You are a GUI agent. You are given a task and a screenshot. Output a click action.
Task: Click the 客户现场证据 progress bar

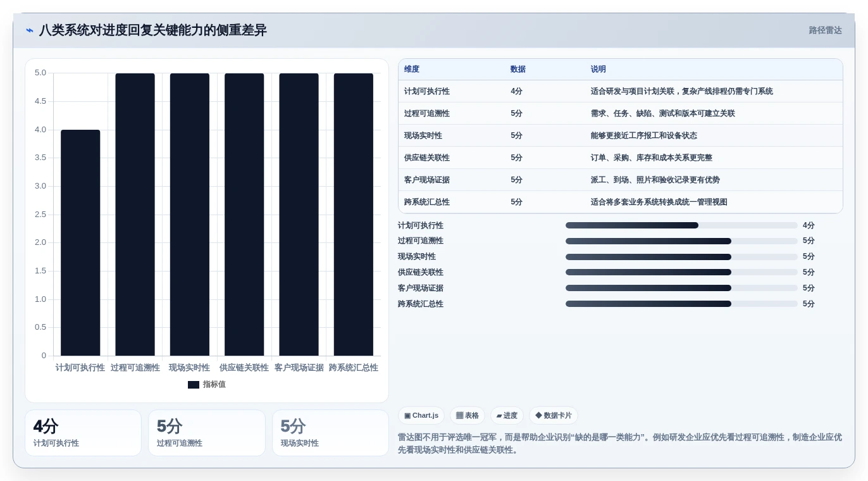coord(681,288)
